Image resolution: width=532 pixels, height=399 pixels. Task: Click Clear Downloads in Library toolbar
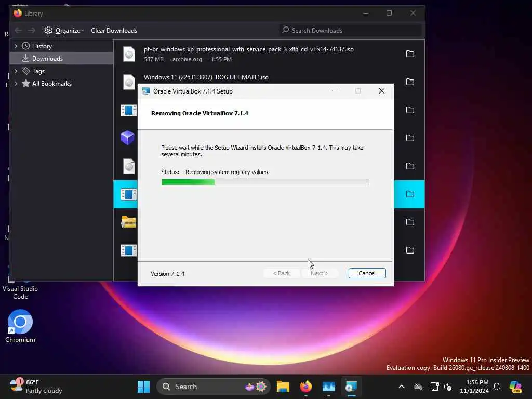(114, 31)
